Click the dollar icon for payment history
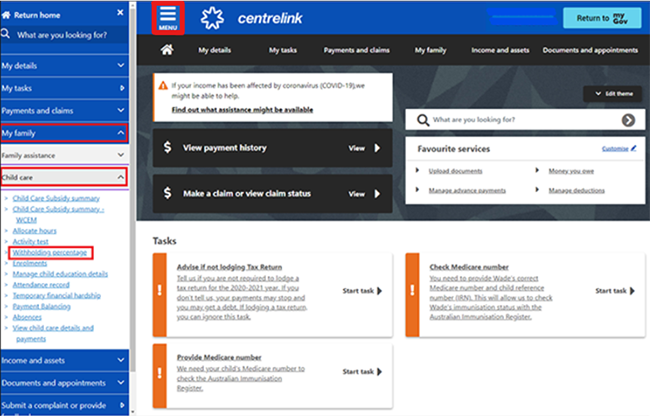 point(168,148)
